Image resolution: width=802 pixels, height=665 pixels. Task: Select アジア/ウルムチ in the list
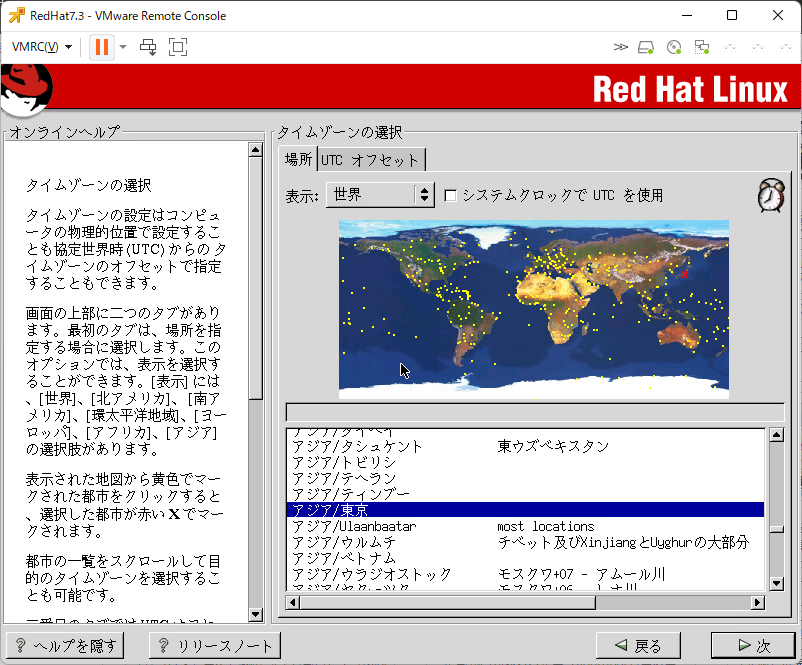coord(525,542)
